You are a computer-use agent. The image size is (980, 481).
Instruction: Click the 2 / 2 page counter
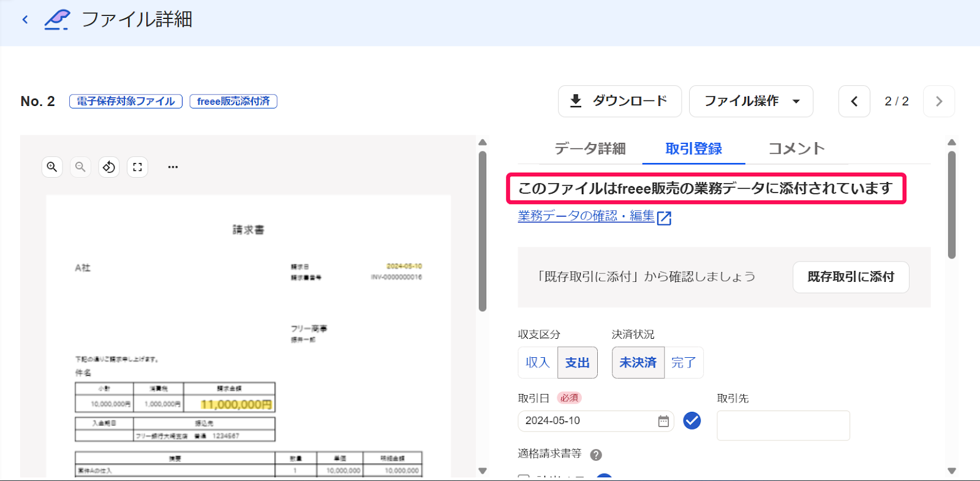point(897,101)
